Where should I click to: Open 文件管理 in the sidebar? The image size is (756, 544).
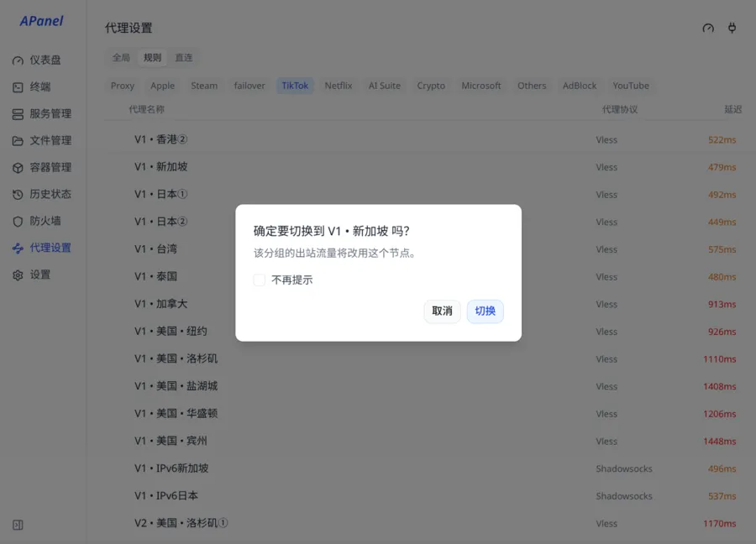tap(44, 141)
